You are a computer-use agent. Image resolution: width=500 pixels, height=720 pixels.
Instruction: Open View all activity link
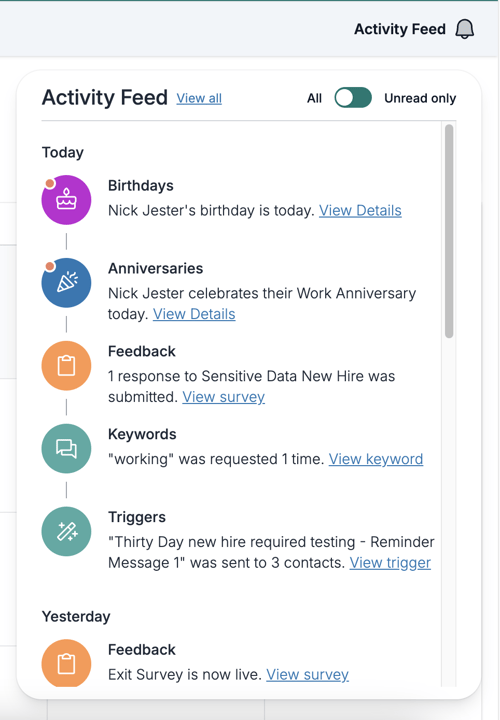(199, 98)
